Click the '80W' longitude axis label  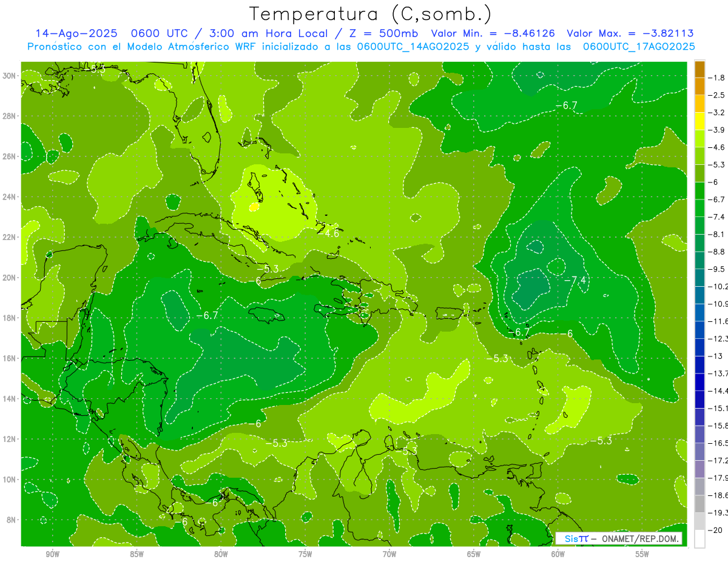[x=221, y=554]
